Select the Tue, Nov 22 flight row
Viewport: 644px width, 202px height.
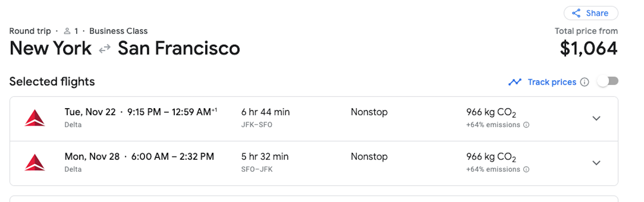pos(314,119)
